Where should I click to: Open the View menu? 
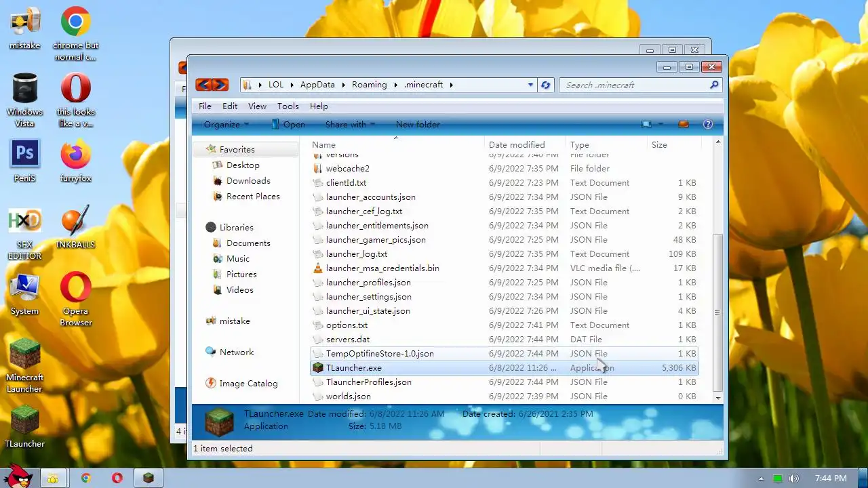(257, 106)
